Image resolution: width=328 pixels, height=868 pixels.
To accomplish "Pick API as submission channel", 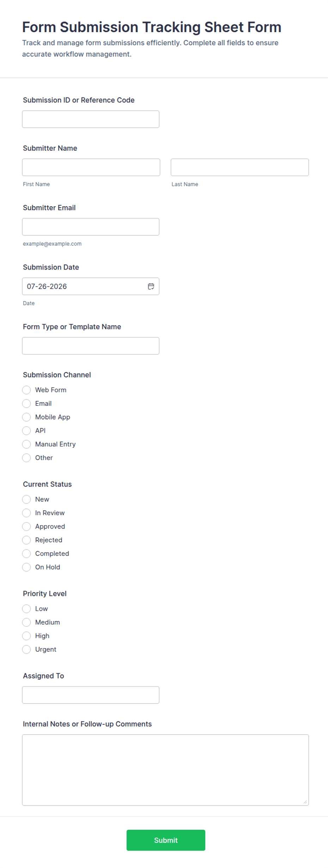I will (26, 430).
